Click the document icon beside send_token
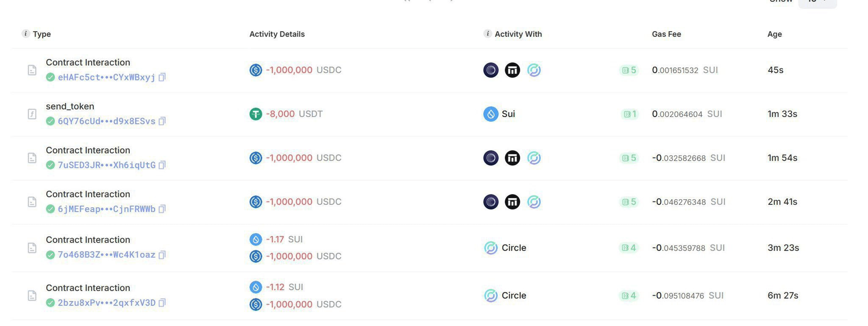Image resolution: width=868 pixels, height=326 pixels. pyautogui.click(x=32, y=114)
